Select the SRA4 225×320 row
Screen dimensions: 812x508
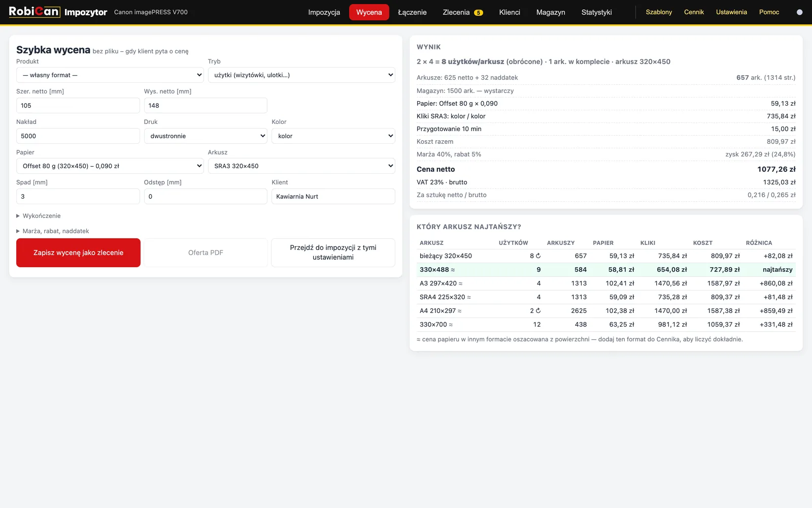(x=606, y=297)
